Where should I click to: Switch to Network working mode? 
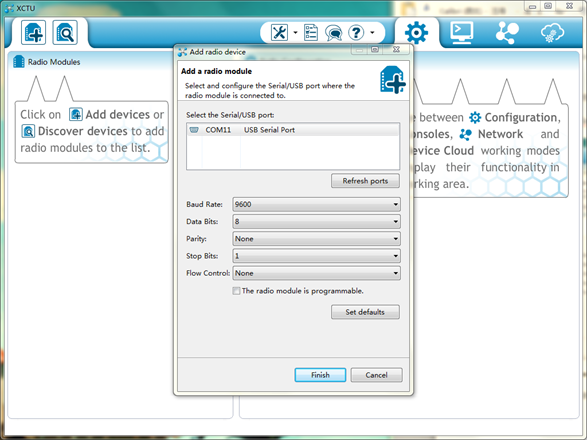coord(507,33)
